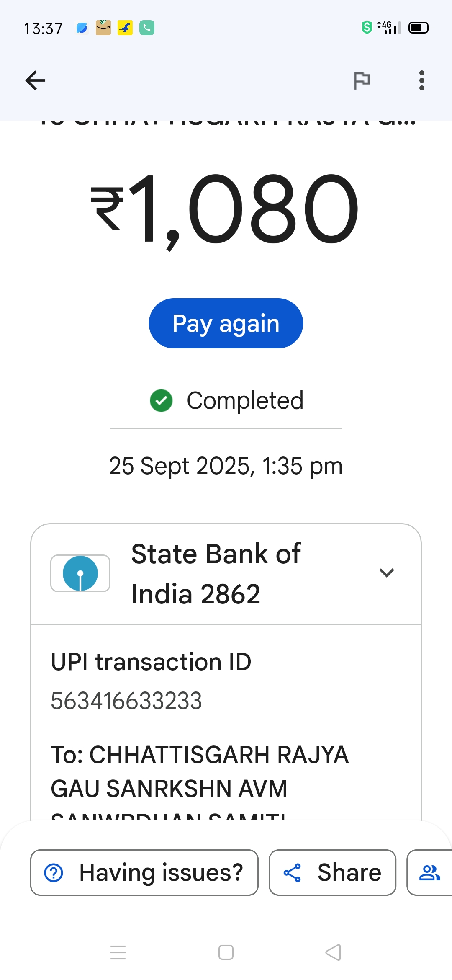Open the three-dot overflow menu
Viewport: 452px width, 980px height.
click(421, 80)
